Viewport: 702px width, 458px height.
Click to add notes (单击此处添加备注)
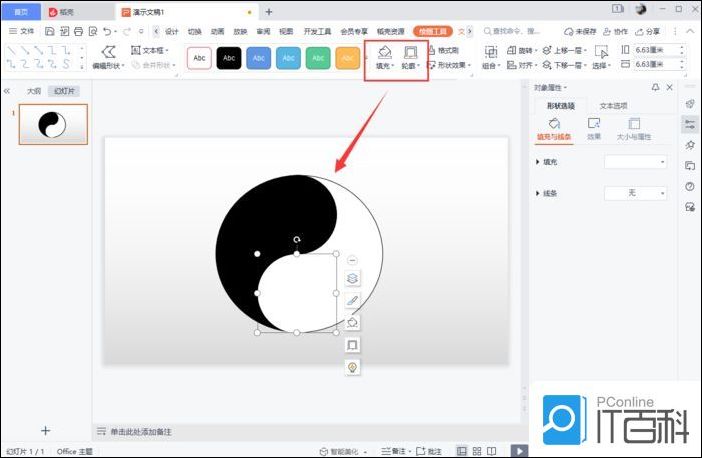[140, 431]
